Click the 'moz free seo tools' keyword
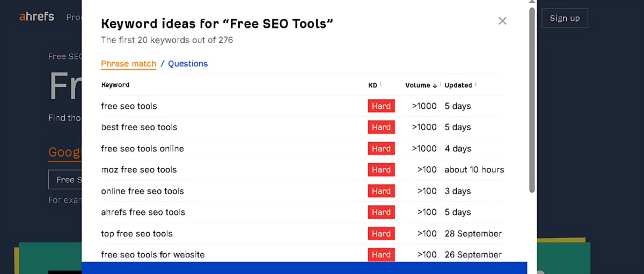This screenshot has height=274, width=644. coord(138,170)
